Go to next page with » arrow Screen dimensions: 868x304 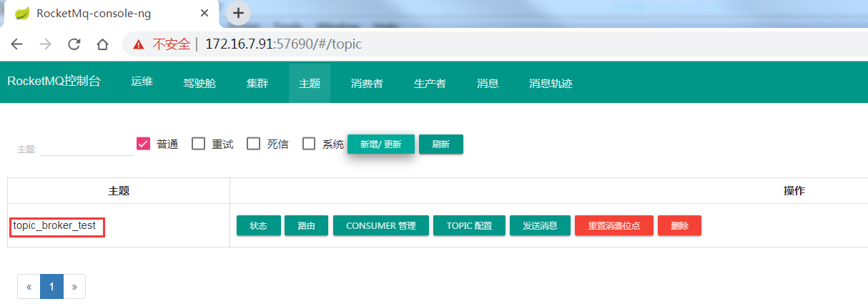tap(74, 286)
